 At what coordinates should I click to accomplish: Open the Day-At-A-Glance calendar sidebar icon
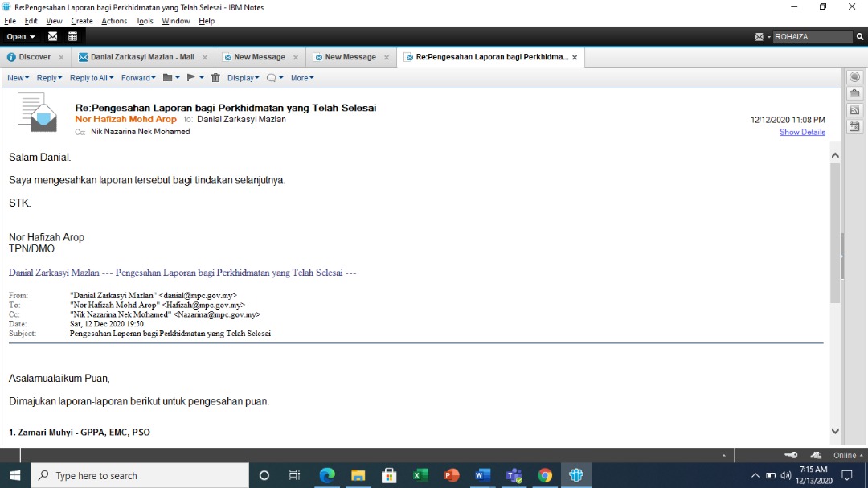(854, 126)
